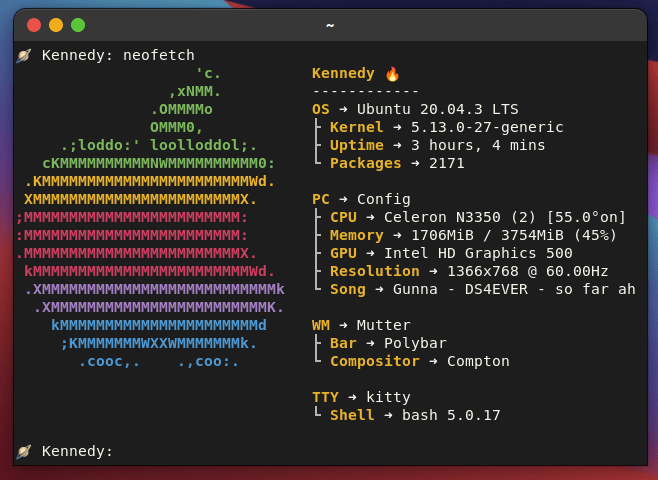
Task: Click '1706MiB / 3754MiB (45%)' memory value
Action: click(x=514, y=235)
